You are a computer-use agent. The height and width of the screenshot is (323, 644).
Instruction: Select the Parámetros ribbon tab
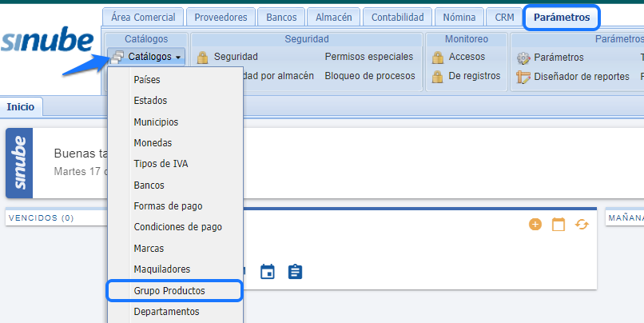pyautogui.click(x=562, y=18)
